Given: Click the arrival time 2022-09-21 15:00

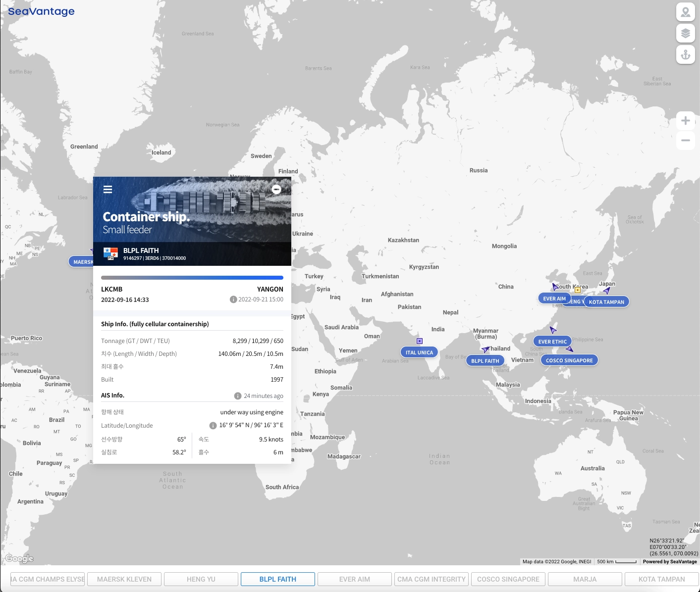Looking at the screenshot, I should pos(261,299).
